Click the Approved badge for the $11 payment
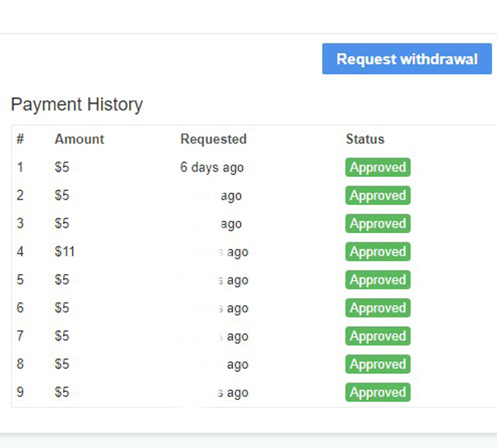Viewport: 497px width, 448px height. (x=377, y=252)
